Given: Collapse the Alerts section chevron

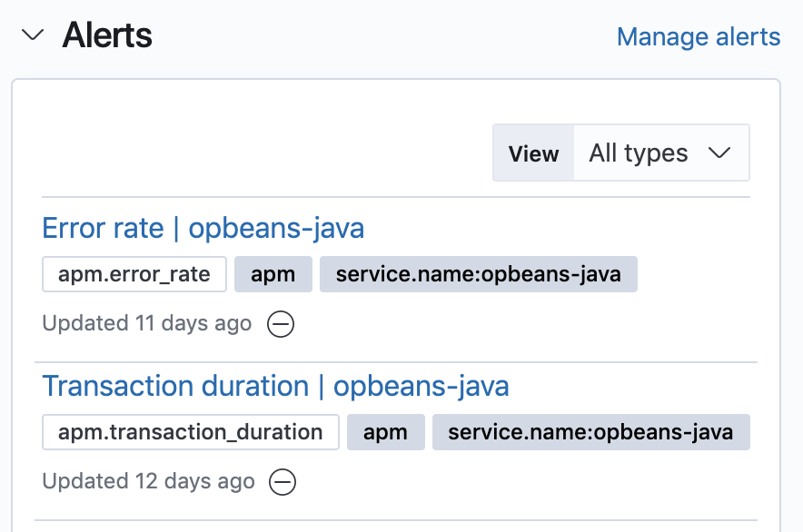Looking at the screenshot, I should (x=33, y=36).
